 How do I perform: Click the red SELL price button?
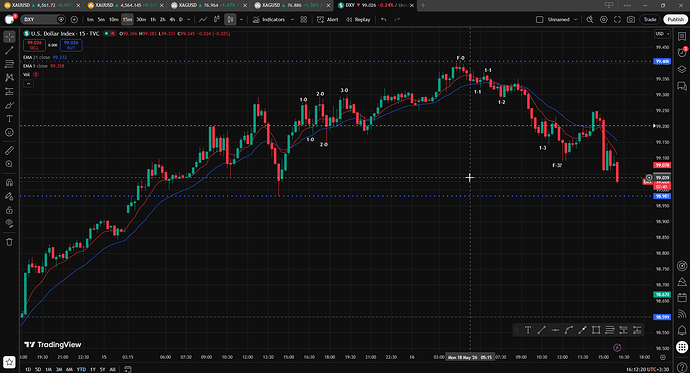tap(34, 45)
